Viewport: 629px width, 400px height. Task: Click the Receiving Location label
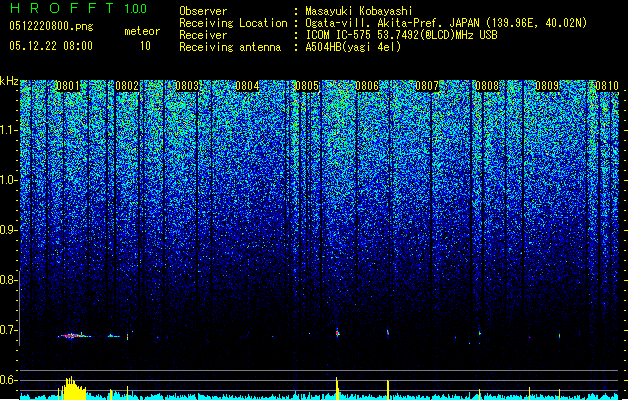point(233,23)
